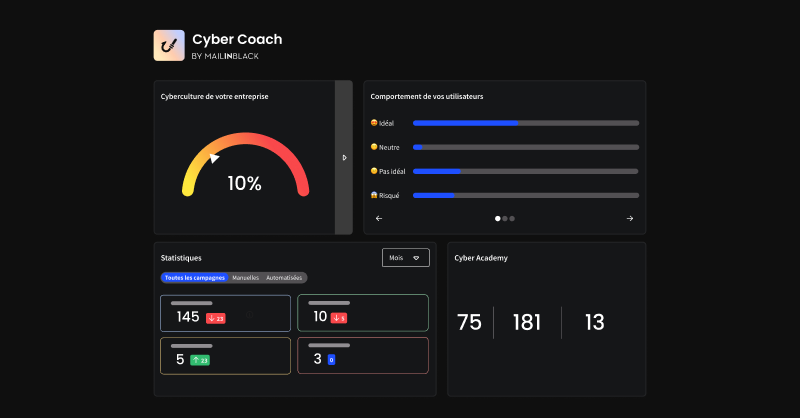Viewport: 800px width, 418px height.
Task: Click the green up 23 badge
Action: point(200,360)
